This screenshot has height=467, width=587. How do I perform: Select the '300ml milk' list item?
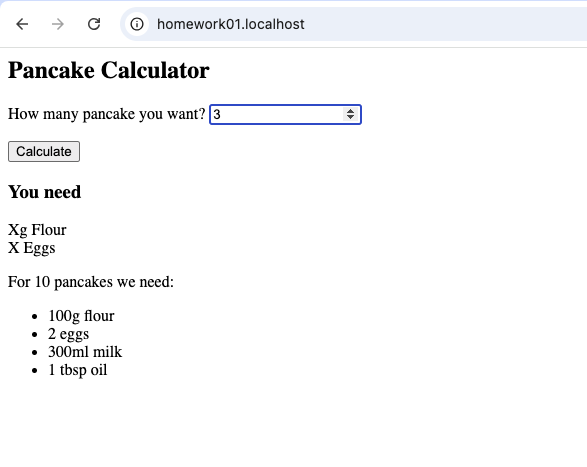85,352
